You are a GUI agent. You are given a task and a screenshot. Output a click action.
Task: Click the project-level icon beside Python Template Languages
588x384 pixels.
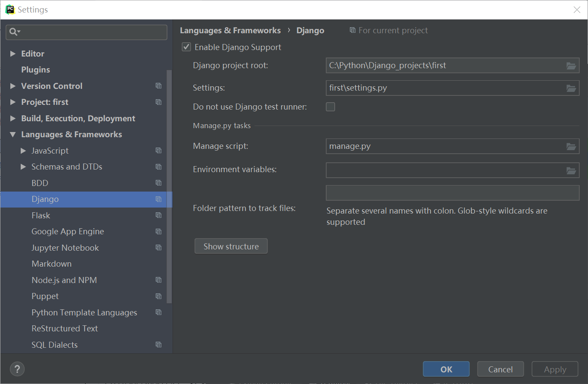pyautogui.click(x=159, y=312)
